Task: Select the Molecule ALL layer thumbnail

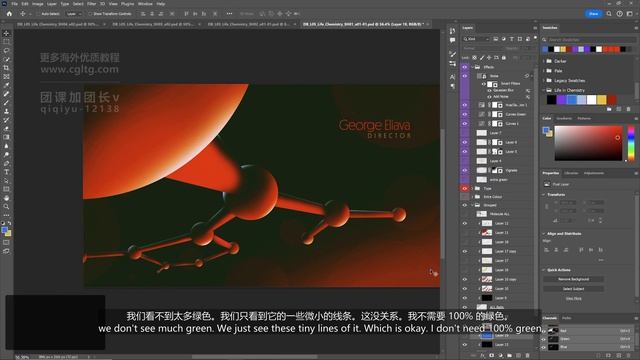Action: [x=482, y=214]
